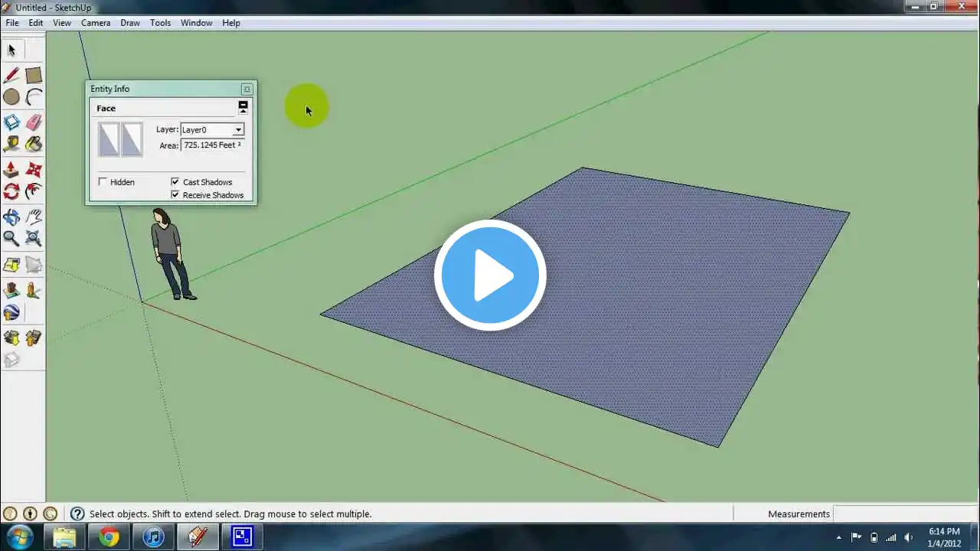Click the Zoom Extents tool
The width and height of the screenshot is (980, 551).
pos(33,238)
